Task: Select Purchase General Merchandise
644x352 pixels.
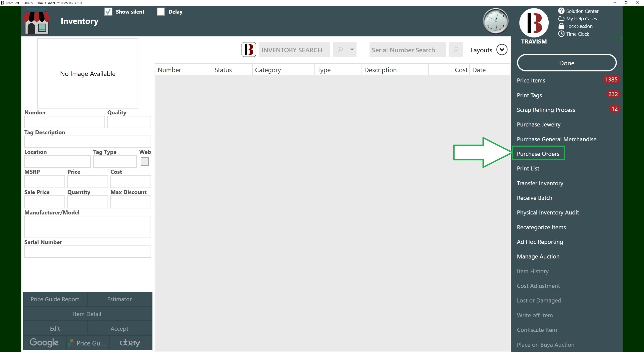Action: [556, 139]
